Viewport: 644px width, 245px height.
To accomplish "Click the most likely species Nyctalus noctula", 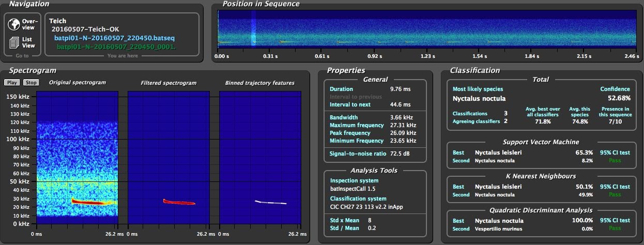I will 479,98.
